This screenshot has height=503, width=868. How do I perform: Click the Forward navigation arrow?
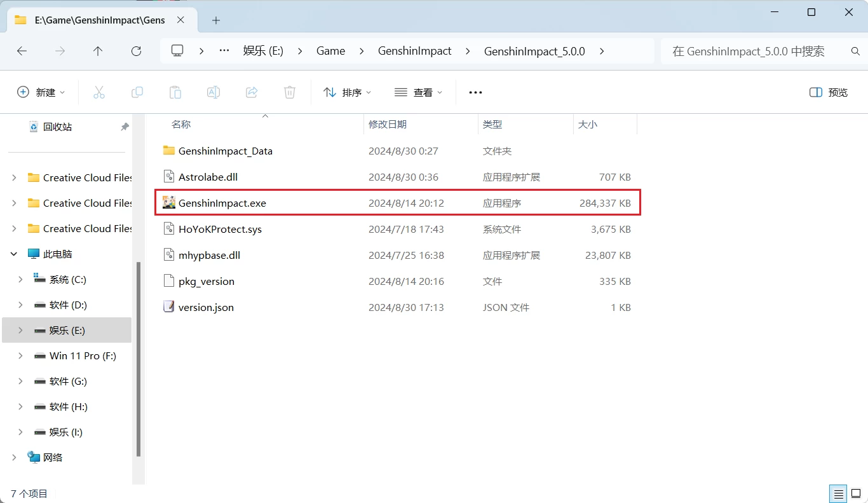(60, 51)
